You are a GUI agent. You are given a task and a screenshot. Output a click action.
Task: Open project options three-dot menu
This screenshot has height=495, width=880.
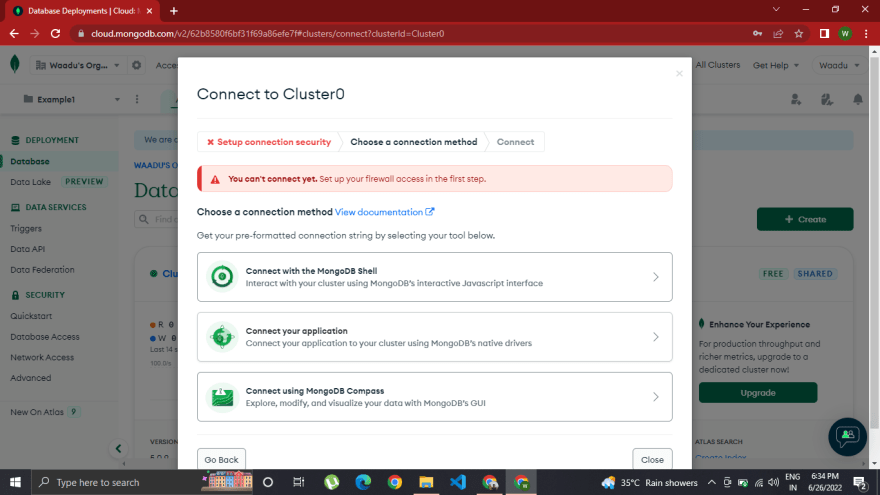[x=137, y=99]
